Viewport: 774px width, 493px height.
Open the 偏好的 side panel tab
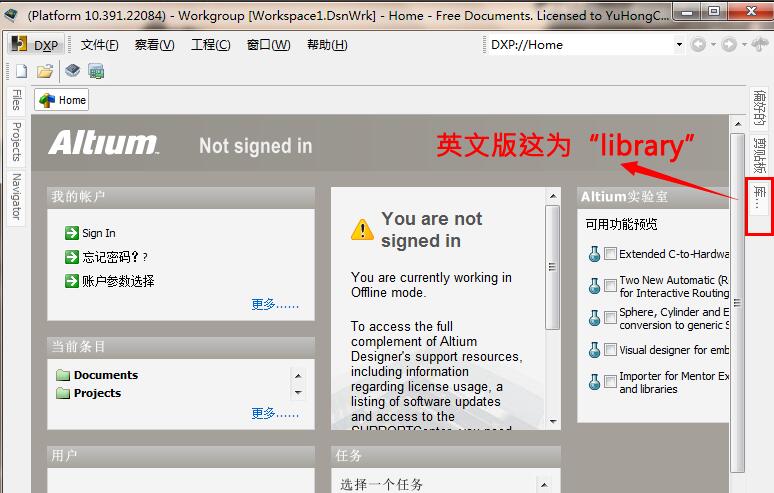pyautogui.click(x=759, y=108)
